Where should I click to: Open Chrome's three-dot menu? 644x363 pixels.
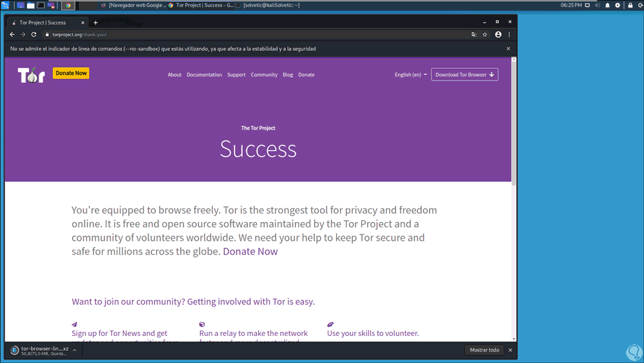tap(509, 35)
